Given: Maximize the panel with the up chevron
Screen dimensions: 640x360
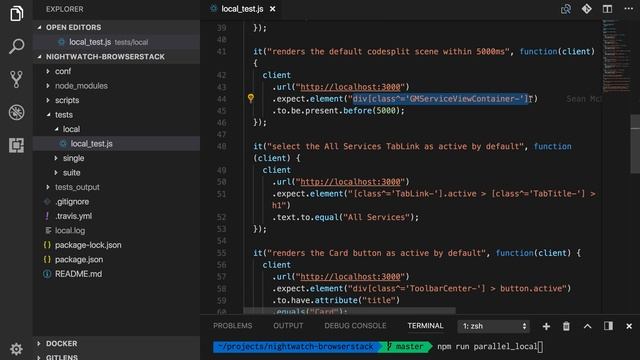Looking at the screenshot, I should coord(587,326).
